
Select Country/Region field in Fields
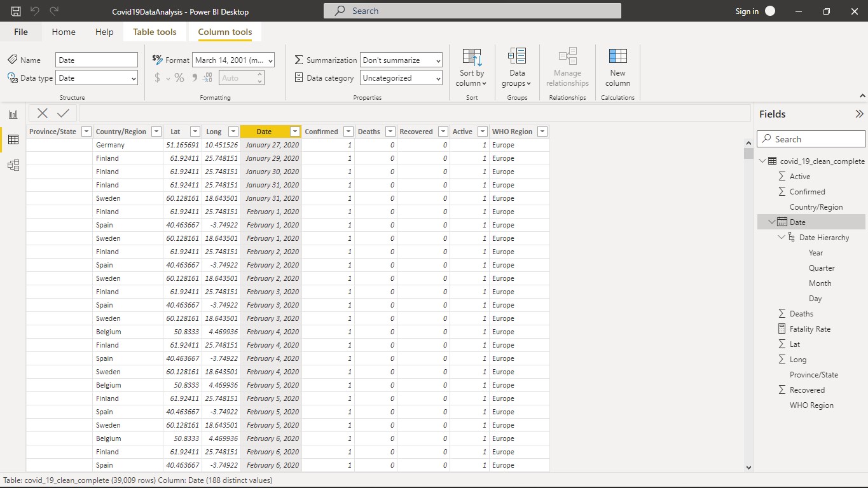click(816, 207)
